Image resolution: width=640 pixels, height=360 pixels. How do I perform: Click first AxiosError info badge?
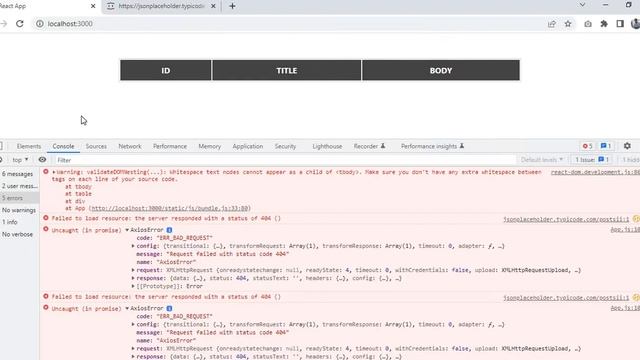(x=169, y=230)
